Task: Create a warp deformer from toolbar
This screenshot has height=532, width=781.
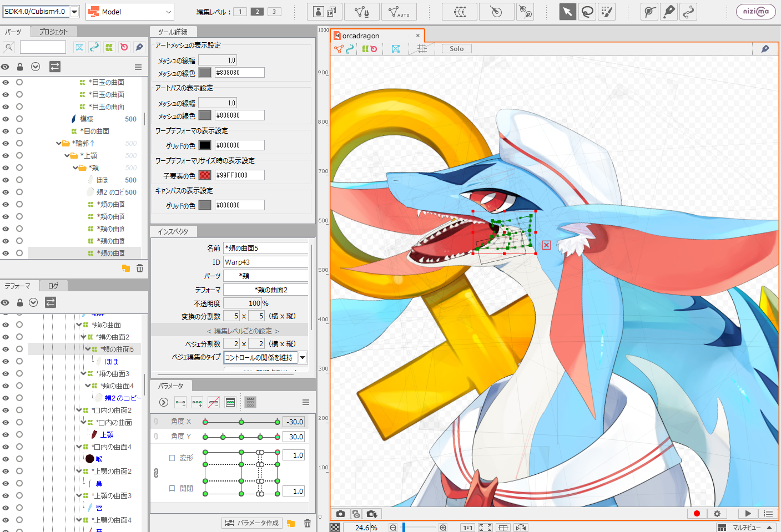Action: point(460,12)
